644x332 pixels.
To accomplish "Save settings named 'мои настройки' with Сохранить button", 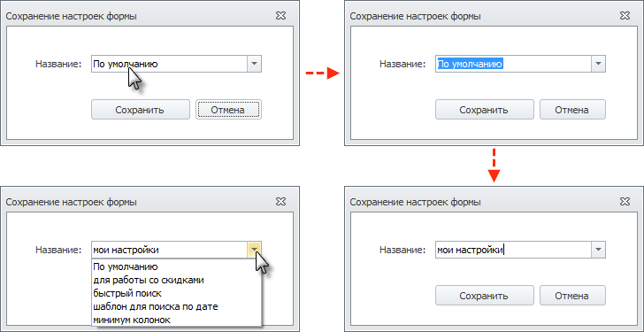I will tap(485, 296).
